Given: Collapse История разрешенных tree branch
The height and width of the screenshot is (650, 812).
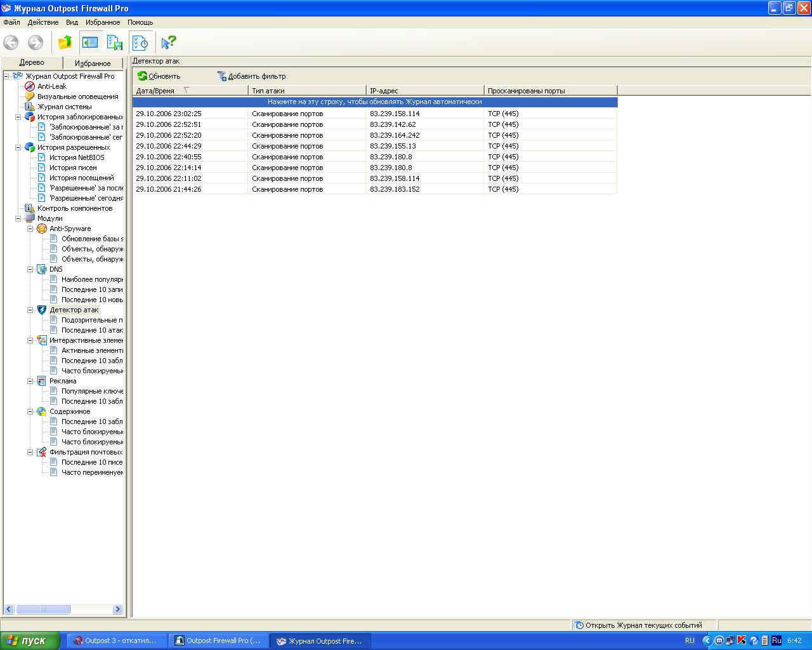Looking at the screenshot, I should (18, 147).
